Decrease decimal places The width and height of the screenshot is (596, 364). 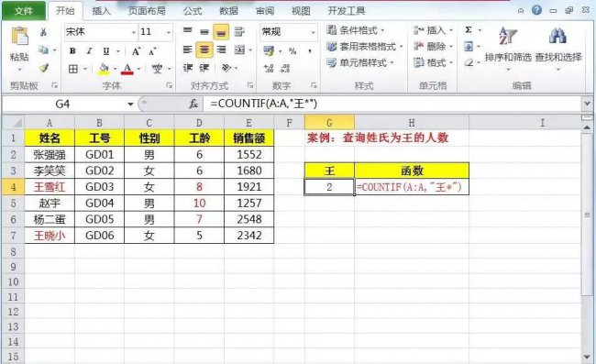point(285,69)
